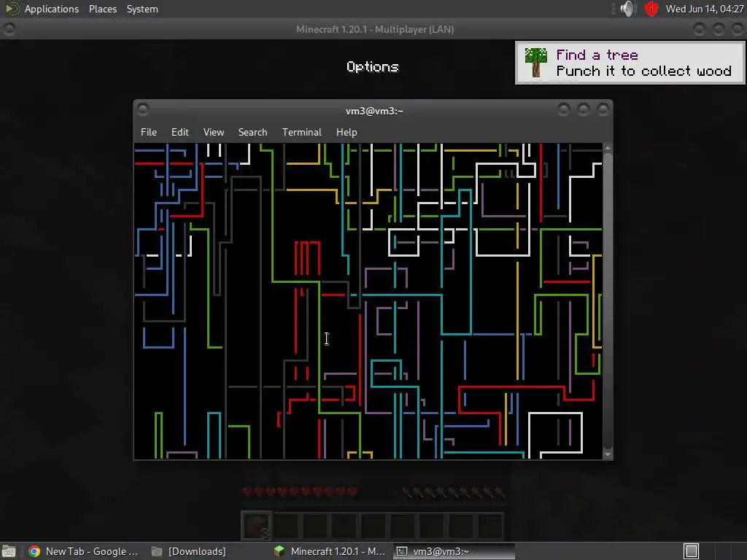The height and width of the screenshot is (560, 747).
Task: Click the clock showing Wed Jun 14, 04:27
Action: coord(705,9)
